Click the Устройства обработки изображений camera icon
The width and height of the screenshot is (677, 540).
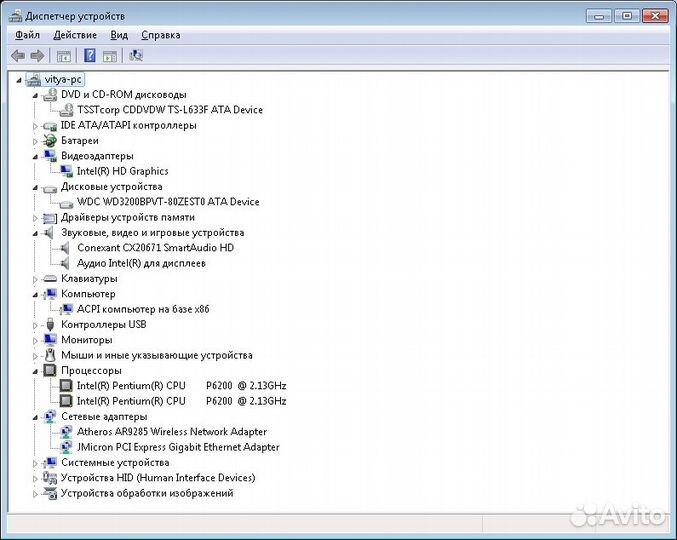50,493
